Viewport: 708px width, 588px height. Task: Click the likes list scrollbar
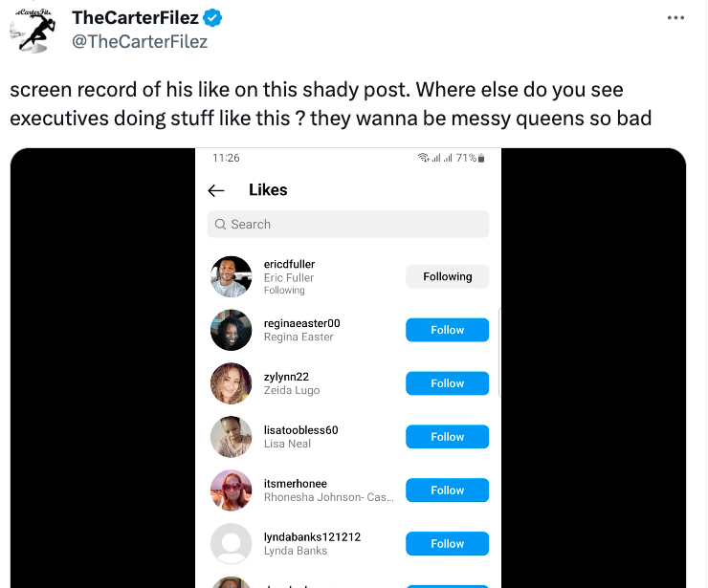pyautogui.click(x=499, y=353)
